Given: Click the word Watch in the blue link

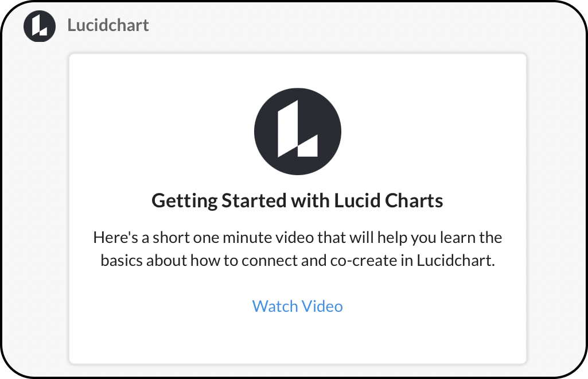Looking at the screenshot, I should click(275, 306).
